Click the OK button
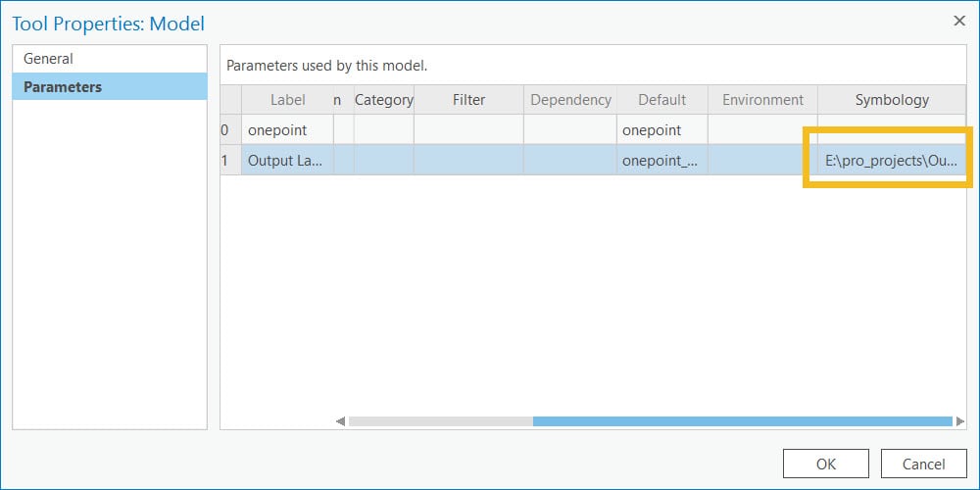This screenshot has width=980, height=490. coord(825,464)
